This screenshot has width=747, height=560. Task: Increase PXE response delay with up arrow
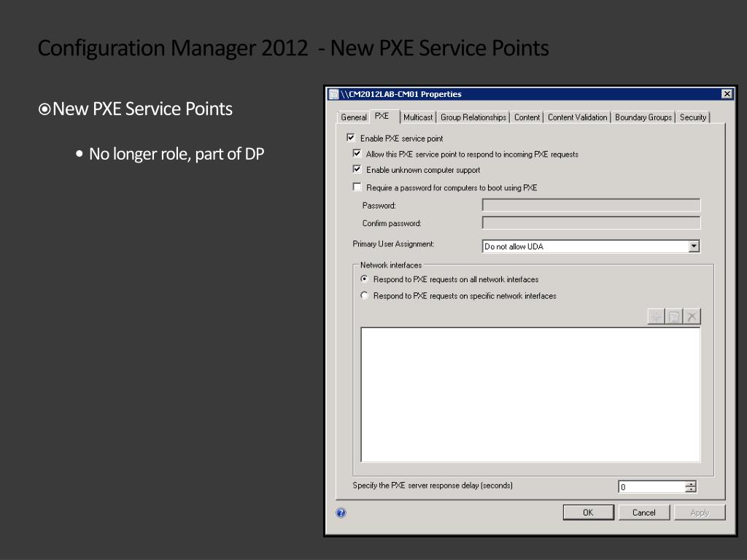point(690,483)
